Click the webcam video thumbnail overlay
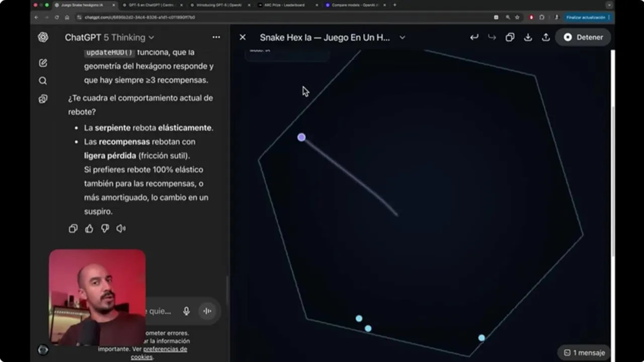The width and height of the screenshot is (644, 362). pyautogui.click(x=97, y=297)
